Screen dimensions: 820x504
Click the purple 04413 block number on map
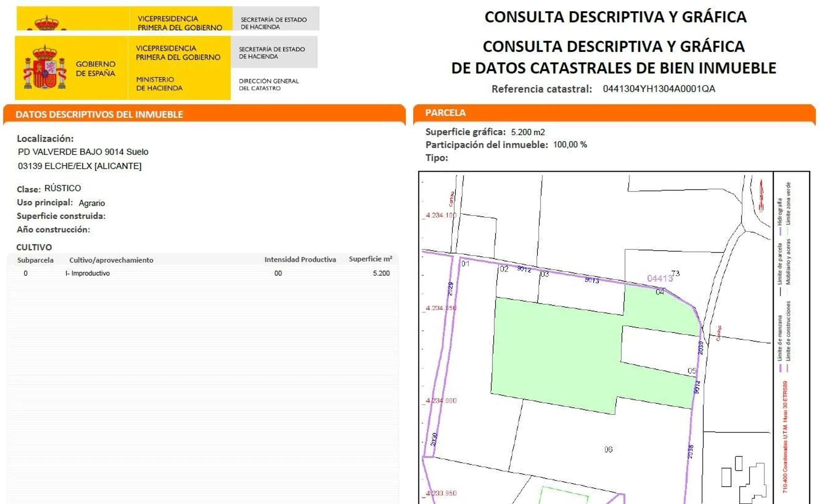click(659, 278)
